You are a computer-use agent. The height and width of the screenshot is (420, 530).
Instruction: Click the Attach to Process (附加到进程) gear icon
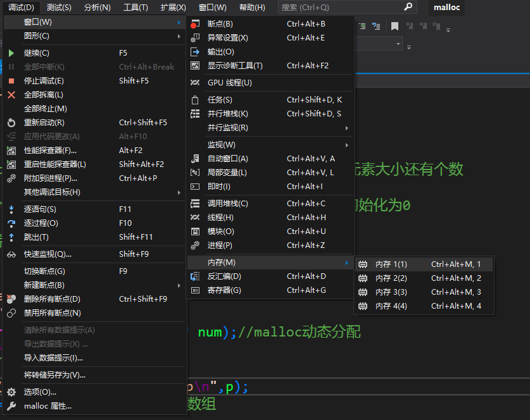11,178
